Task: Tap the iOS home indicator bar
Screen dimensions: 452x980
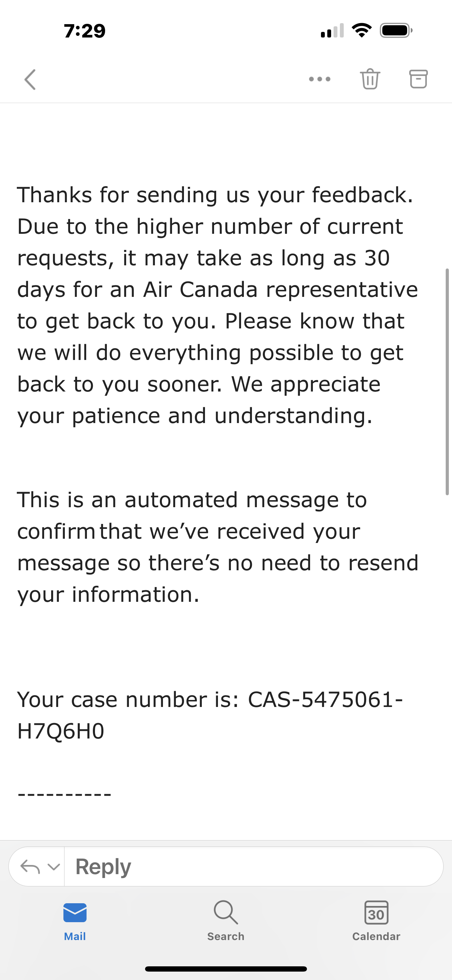Action: tap(226, 969)
